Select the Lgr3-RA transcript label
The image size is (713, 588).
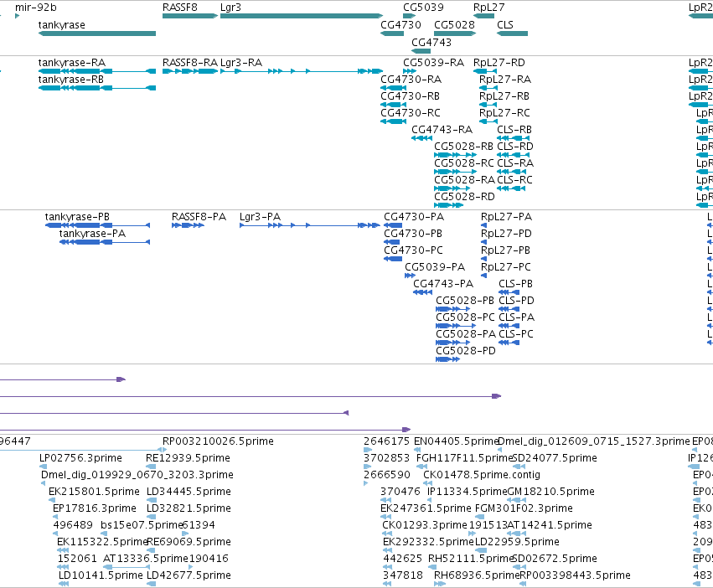[x=241, y=62]
